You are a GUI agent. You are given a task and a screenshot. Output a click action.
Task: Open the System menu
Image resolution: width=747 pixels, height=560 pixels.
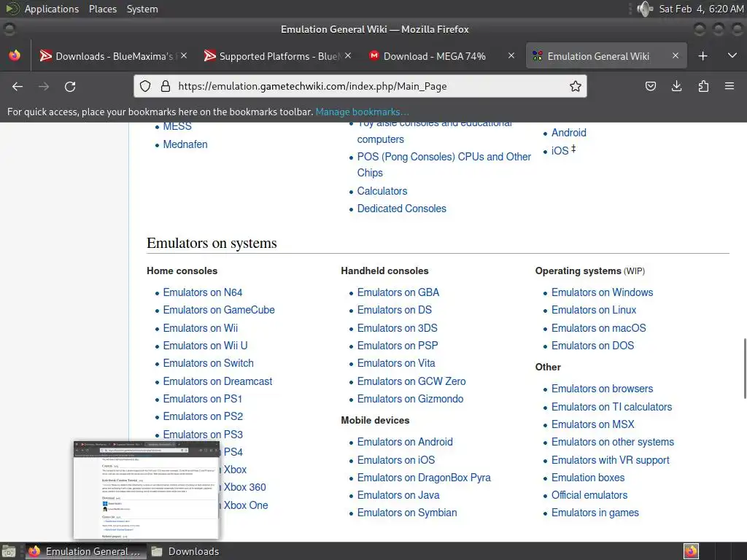point(142,9)
